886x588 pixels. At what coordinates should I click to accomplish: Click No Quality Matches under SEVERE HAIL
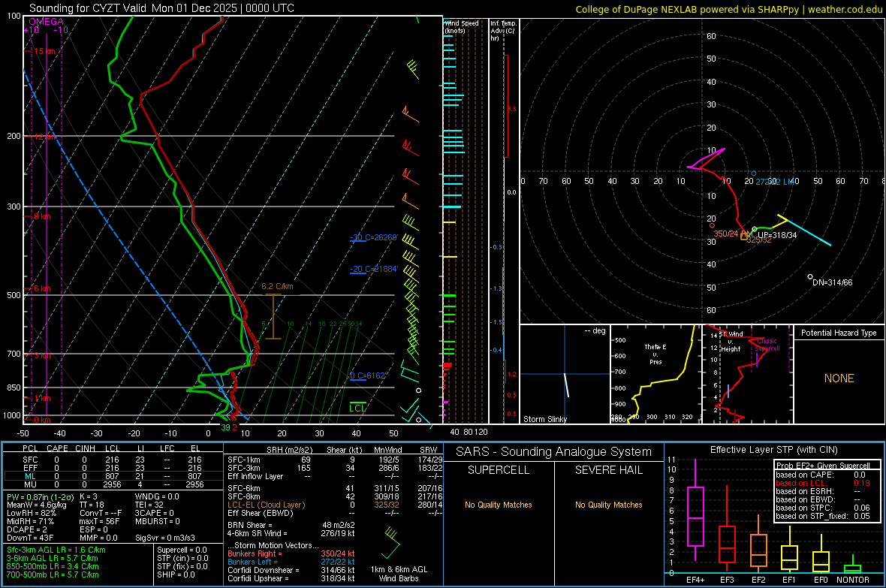click(x=608, y=505)
